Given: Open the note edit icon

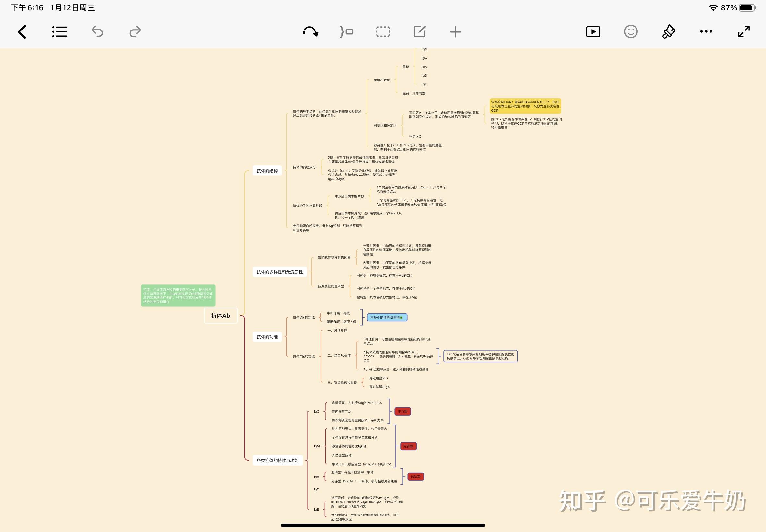Looking at the screenshot, I should [x=419, y=32].
